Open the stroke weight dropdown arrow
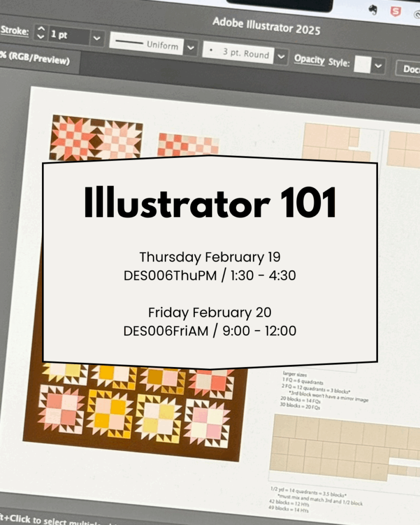The width and height of the screenshot is (420, 525). pyautogui.click(x=96, y=37)
